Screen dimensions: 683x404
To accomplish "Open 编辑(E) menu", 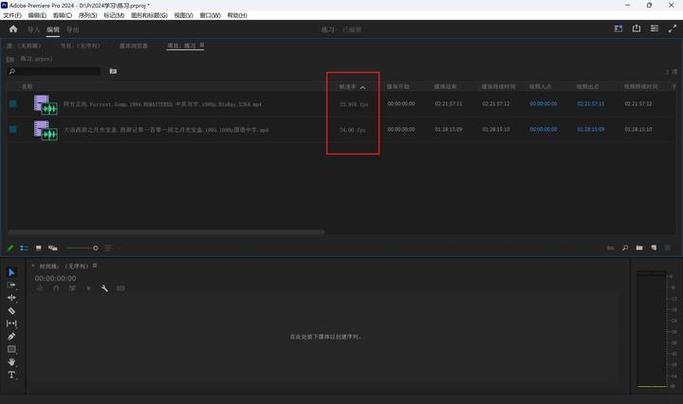I will click(x=37, y=15).
